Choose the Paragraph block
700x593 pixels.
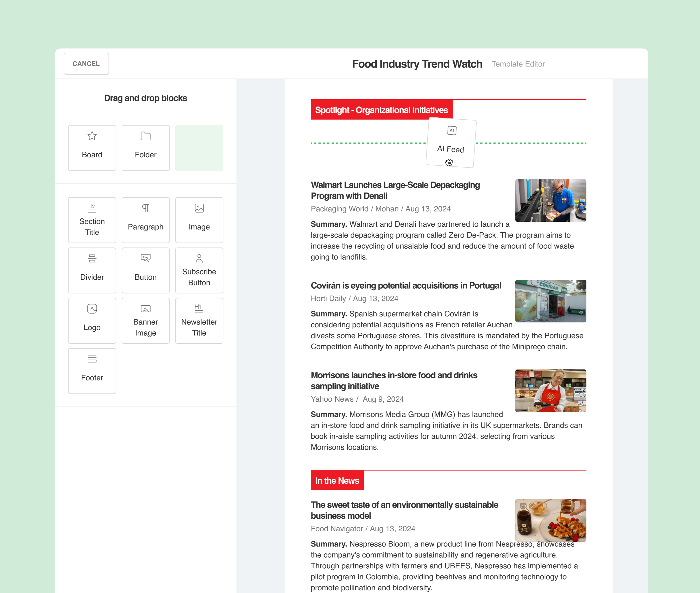(x=146, y=220)
